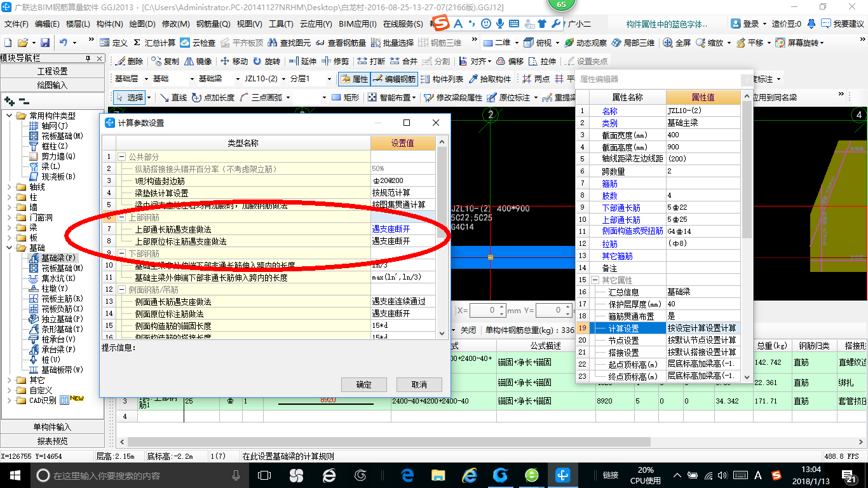Click the 复制 (copy) tool
868x488 pixels.
pyautogui.click(x=165, y=62)
